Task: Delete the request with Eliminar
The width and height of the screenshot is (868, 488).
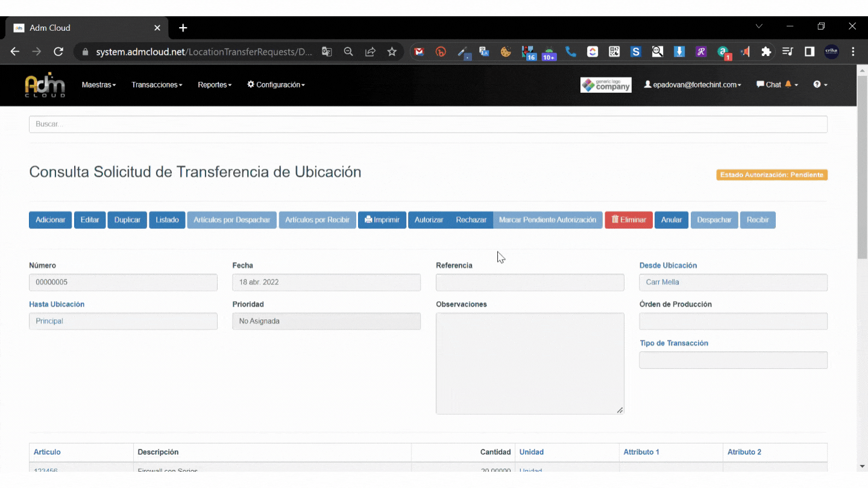Action: 629,220
